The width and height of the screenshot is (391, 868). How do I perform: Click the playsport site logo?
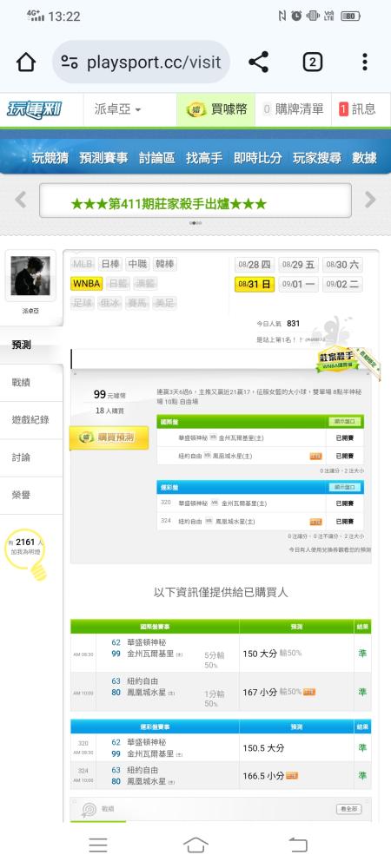(x=34, y=109)
